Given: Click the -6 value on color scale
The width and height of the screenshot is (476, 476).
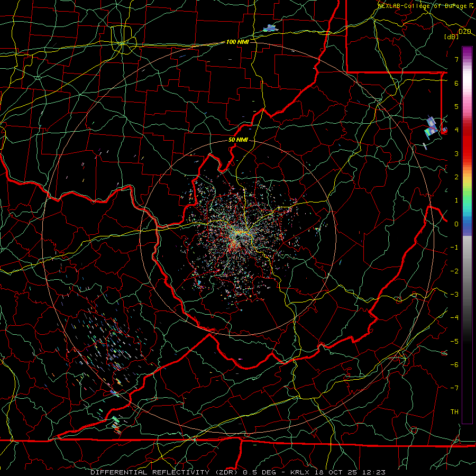Looking at the screenshot, I should pyautogui.click(x=454, y=365).
